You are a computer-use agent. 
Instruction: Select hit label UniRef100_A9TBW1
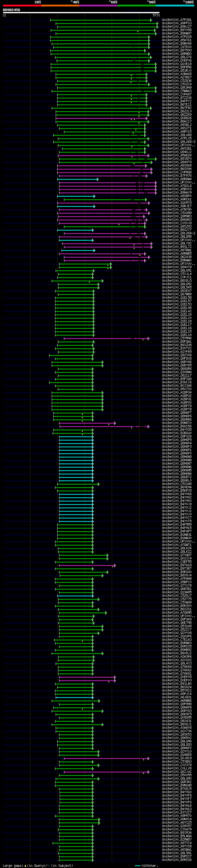pyautogui.click(x=177, y=250)
